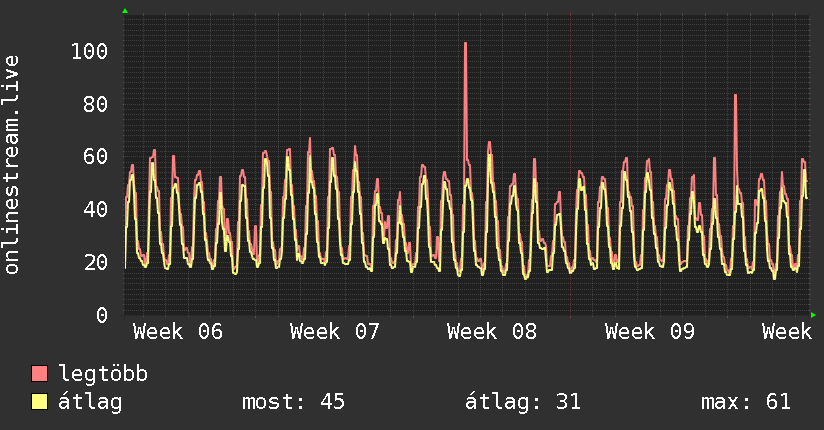
Task: Select the Week 07 x-axis label
Action: (x=335, y=332)
